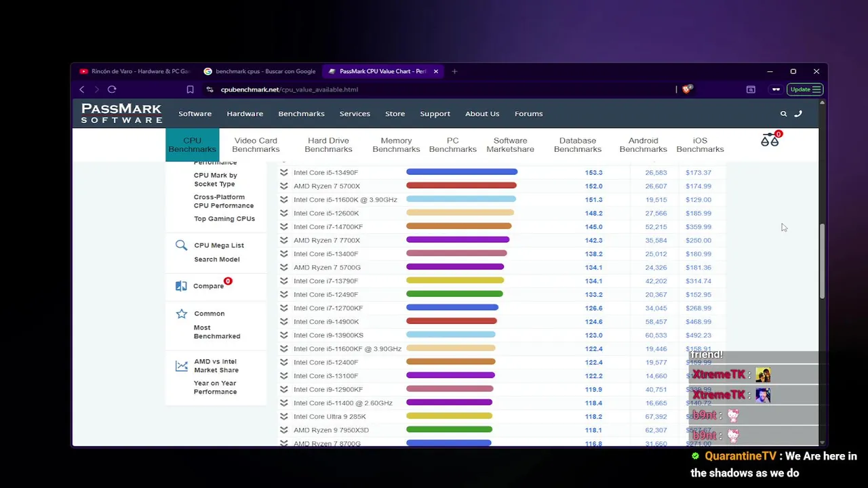Expand the AMD Ryzen 7 5700X row chevron

click(x=284, y=186)
